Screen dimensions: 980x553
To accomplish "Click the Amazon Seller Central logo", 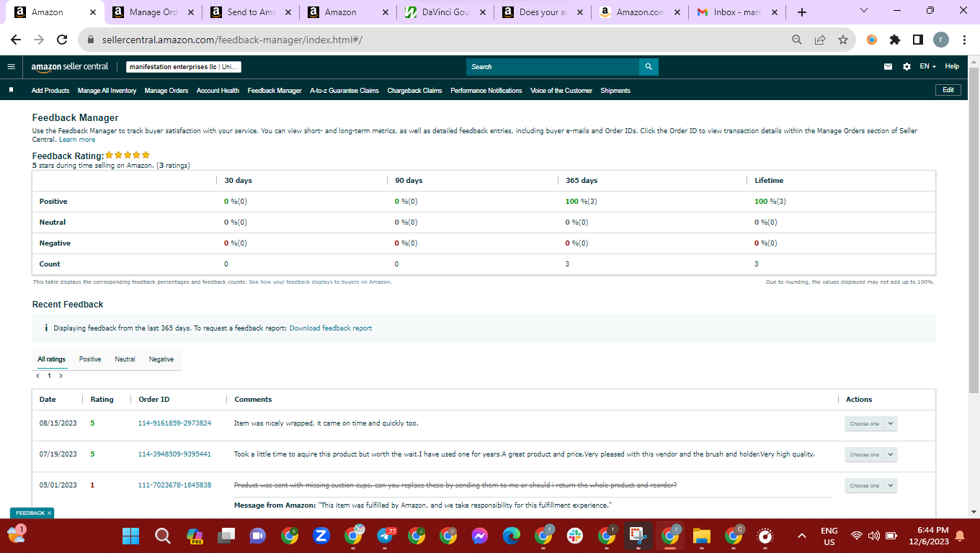I will pos(70,66).
